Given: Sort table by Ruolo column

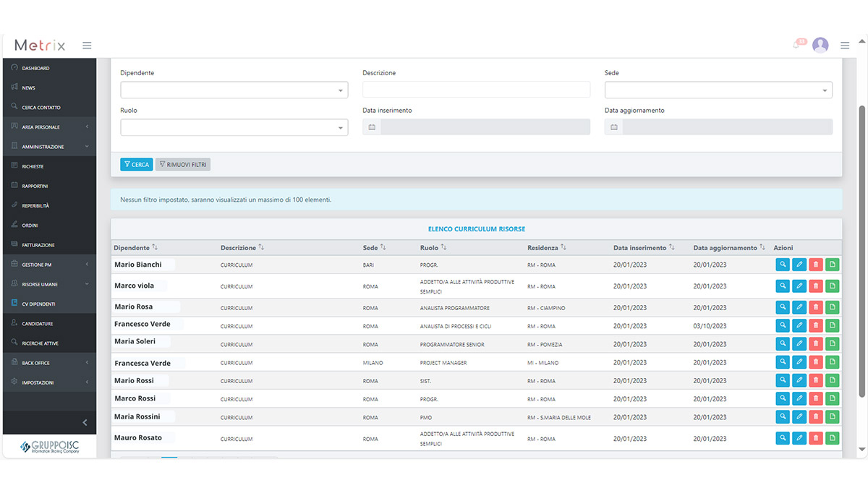Looking at the screenshot, I should point(433,248).
